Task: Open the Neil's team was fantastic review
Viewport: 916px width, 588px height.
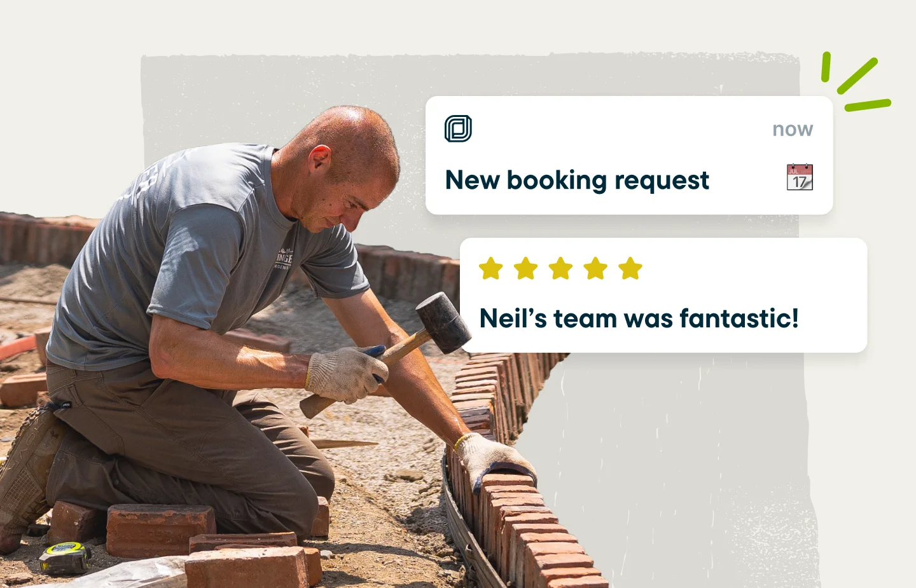Action: [x=663, y=295]
